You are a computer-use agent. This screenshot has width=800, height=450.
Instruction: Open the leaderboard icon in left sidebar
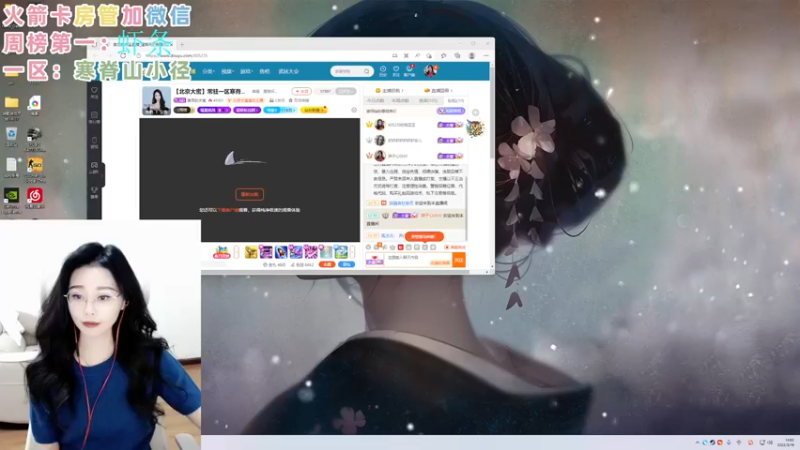tap(94, 117)
